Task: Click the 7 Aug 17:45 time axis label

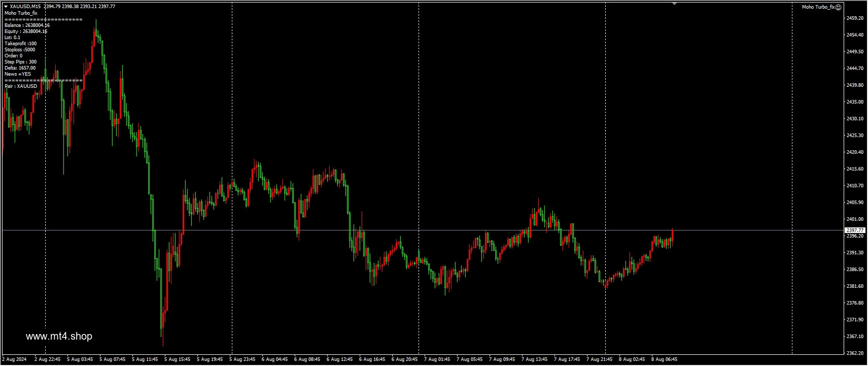Action: point(567,360)
